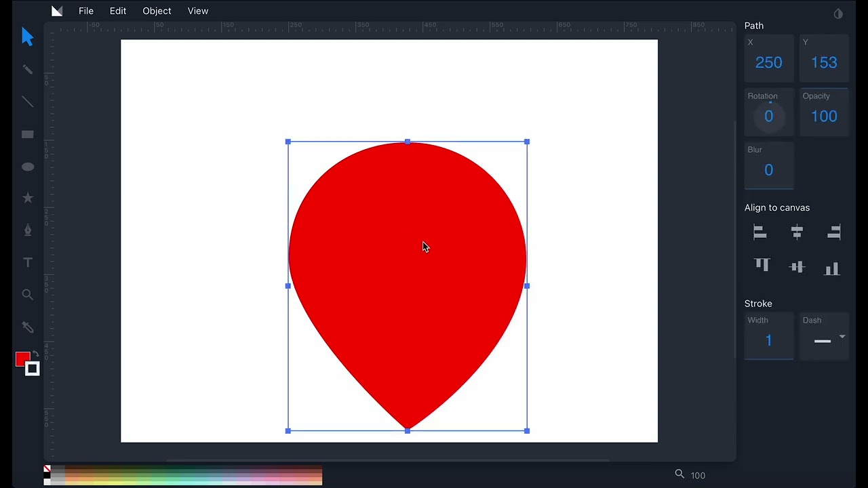
Task: Click the top-left selection handle
Action: point(288,142)
